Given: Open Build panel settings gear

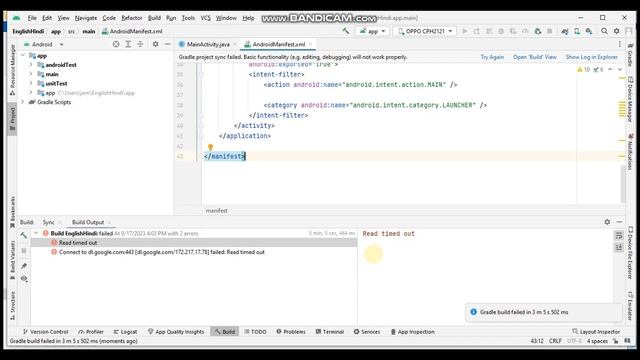Looking at the screenshot, I should pyautogui.click(x=607, y=222).
